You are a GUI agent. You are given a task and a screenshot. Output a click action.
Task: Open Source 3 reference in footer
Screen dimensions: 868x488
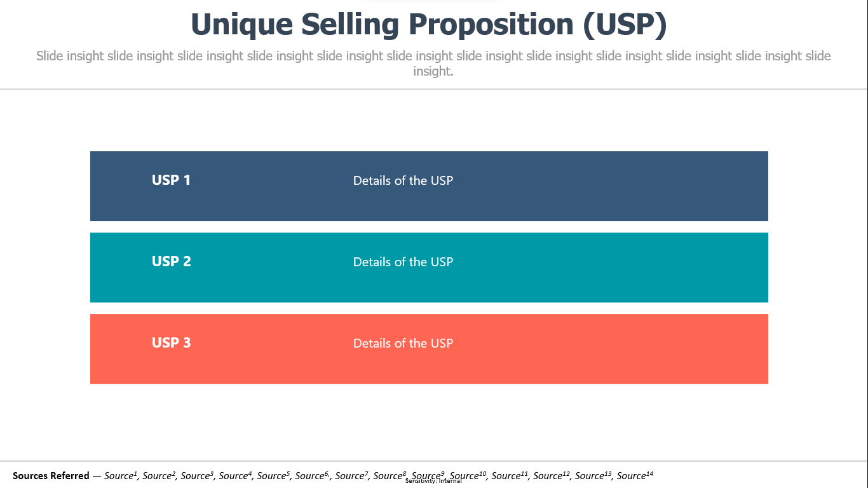point(197,475)
